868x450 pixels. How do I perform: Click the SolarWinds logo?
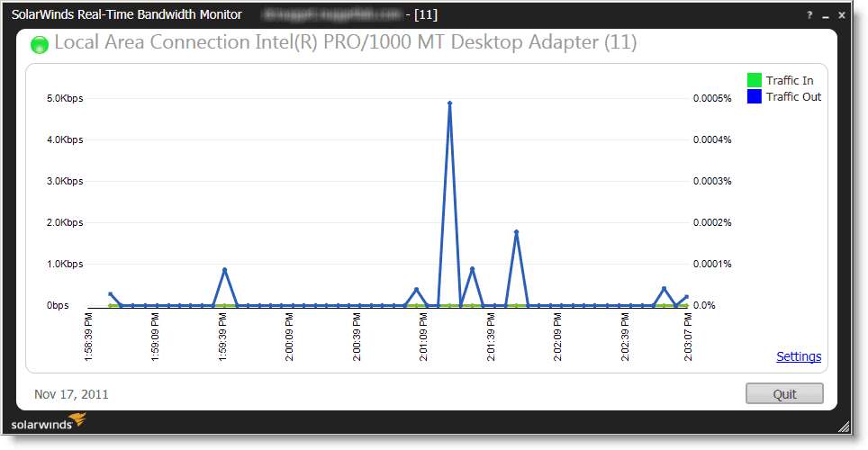tap(49, 422)
